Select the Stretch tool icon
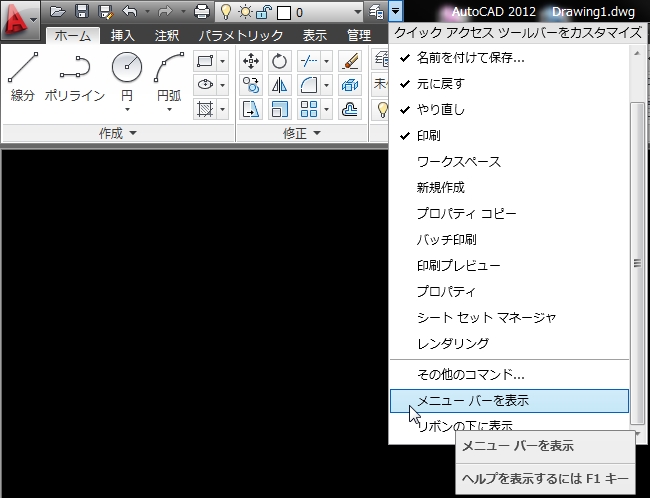The width and height of the screenshot is (650, 498). pos(251,109)
